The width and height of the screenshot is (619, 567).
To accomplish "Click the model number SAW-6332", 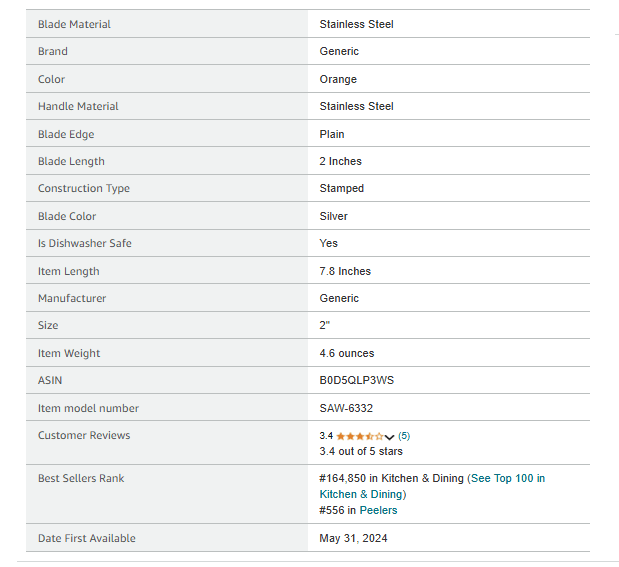I will point(346,408).
